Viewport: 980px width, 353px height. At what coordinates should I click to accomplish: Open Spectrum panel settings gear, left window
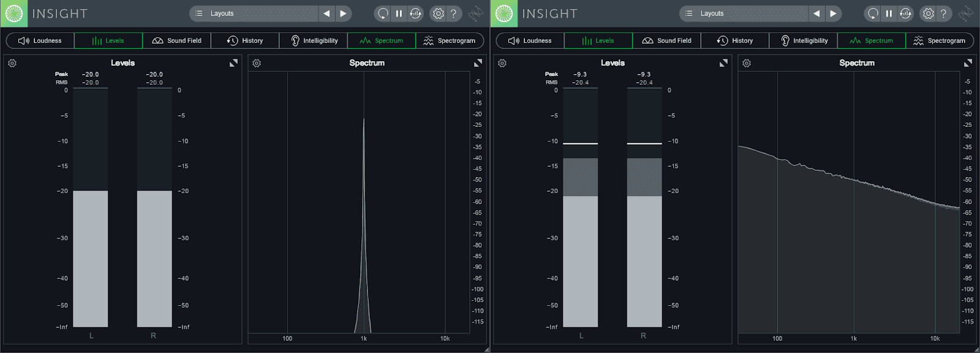coord(257,63)
